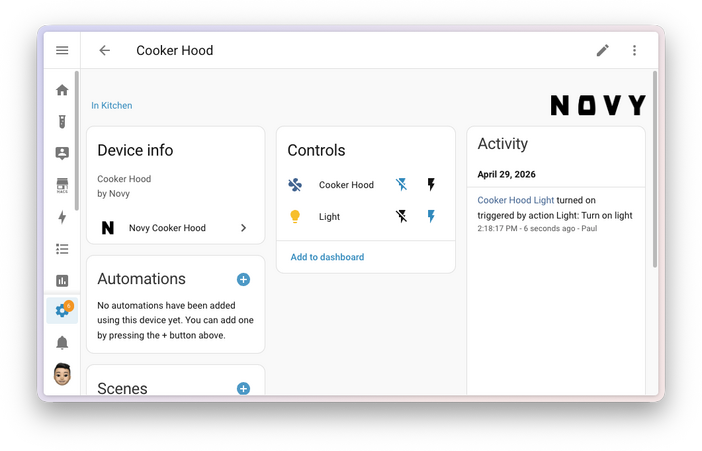The width and height of the screenshot is (702, 451).
Task: Click the Cooker Hood fan icon
Action: click(295, 185)
